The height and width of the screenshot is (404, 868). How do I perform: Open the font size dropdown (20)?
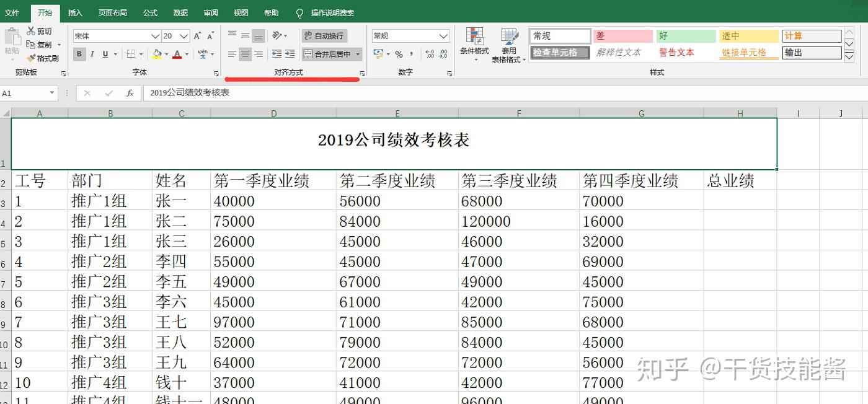(184, 36)
